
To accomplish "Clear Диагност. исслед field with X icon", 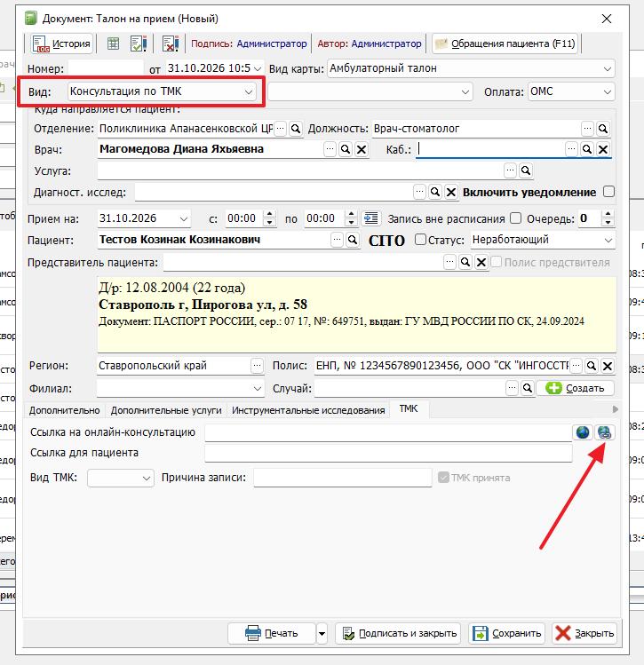I will pyautogui.click(x=451, y=192).
